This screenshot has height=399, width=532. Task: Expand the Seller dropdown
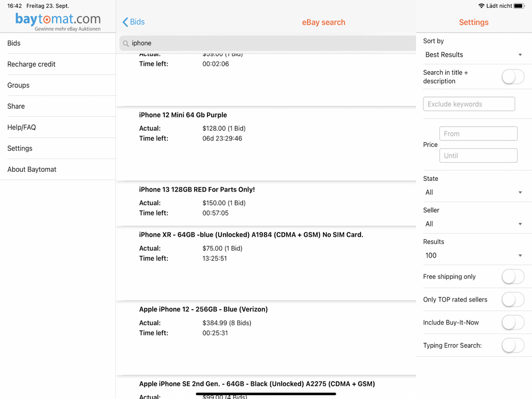[473, 224]
